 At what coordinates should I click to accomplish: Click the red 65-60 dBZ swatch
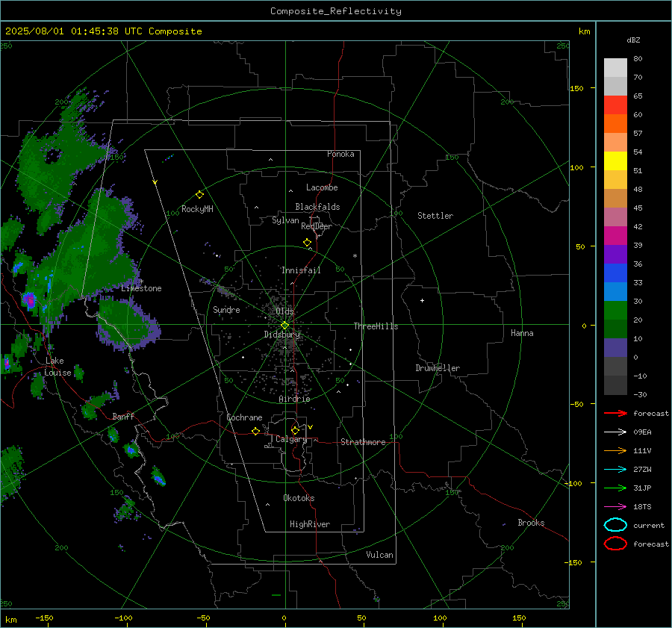tap(615, 105)
